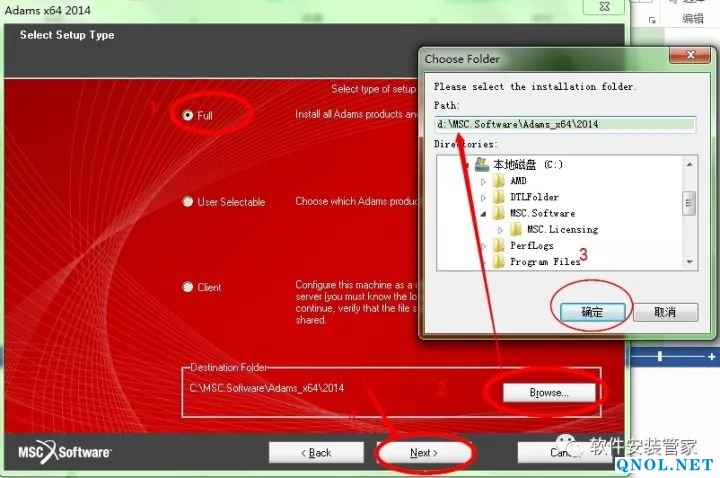Confirm folder with the 确定 button
720x478 pixels.
(592, 312)
